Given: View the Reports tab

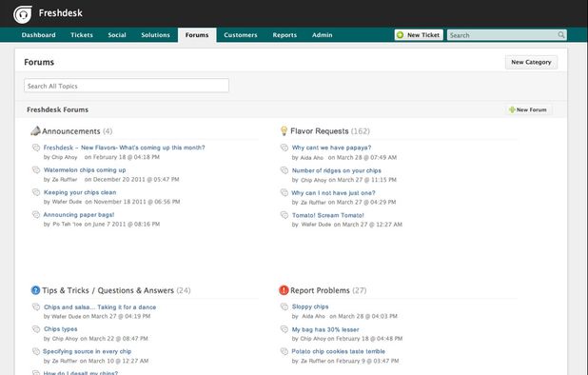Looking at the screenshot, I should coord(284,35).
